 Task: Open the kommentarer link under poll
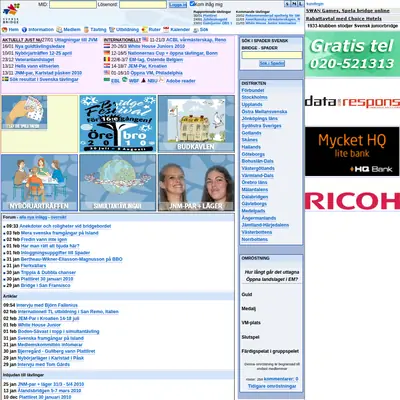pos(281,379)
